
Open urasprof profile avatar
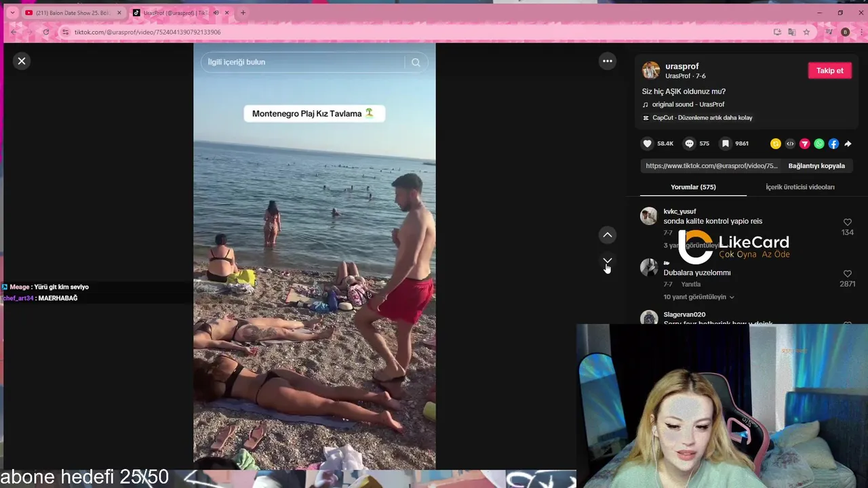pyautogui.click(x=651, y=70)
